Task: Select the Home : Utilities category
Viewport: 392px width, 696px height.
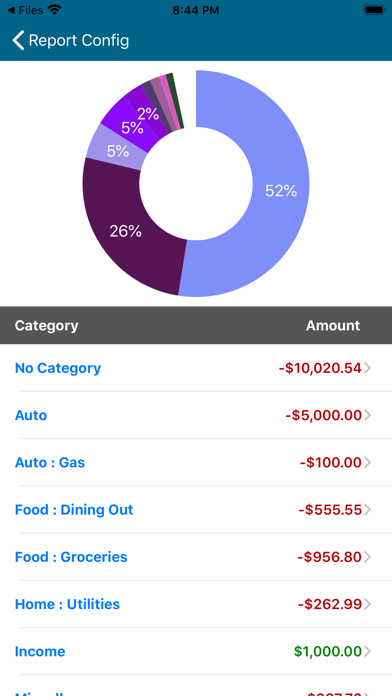Action: click(196, 605)
